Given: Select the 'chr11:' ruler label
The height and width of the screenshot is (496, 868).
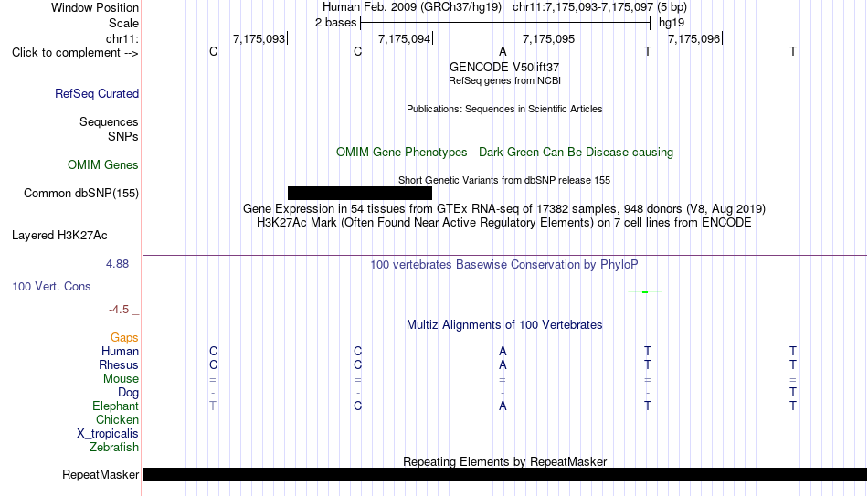Looking at the screenshot, I should coord(122,38).
